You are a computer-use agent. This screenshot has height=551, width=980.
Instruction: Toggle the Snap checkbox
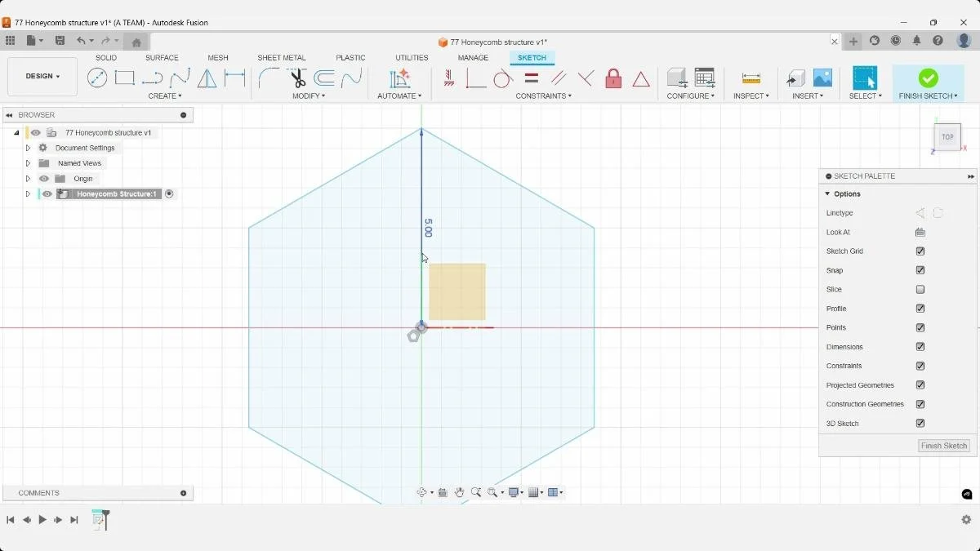(x=920, y=270)
